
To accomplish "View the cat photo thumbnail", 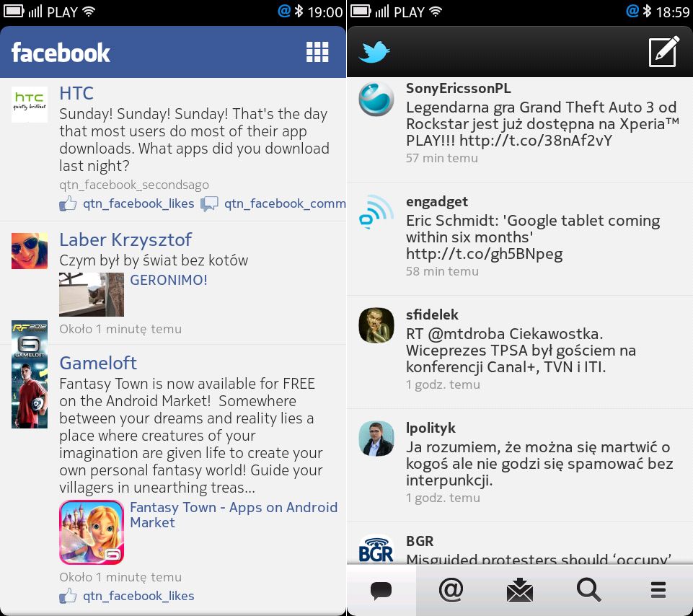I will tap(92, 294).
